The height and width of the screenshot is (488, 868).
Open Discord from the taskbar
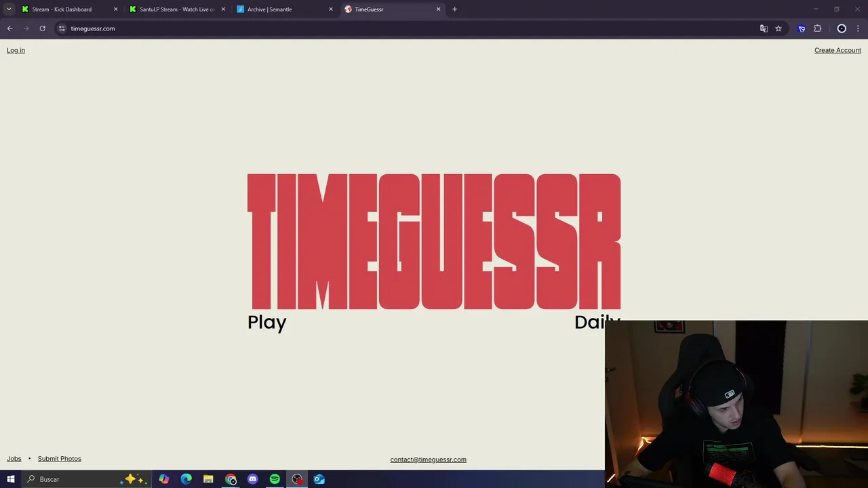[253, 479]
